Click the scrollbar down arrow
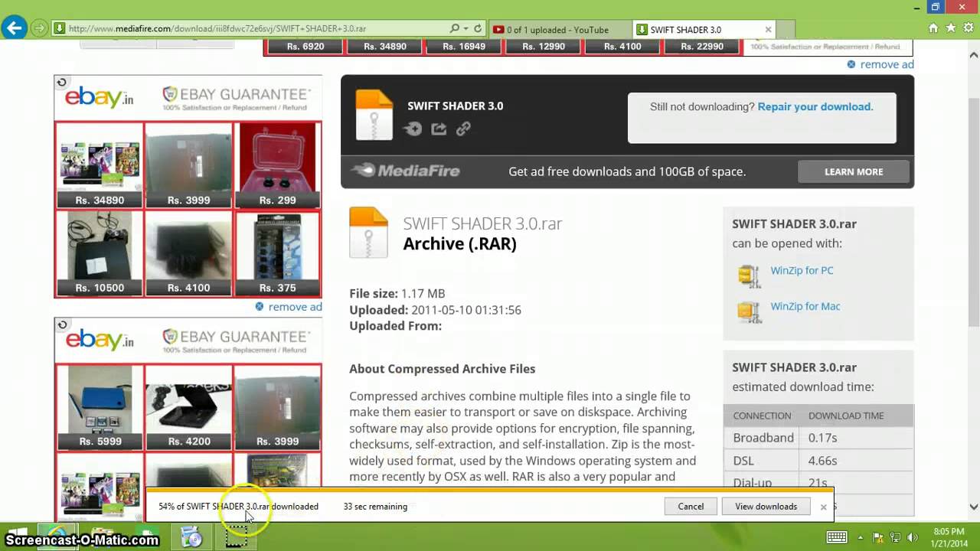980x551 pixels. [974, 507]
